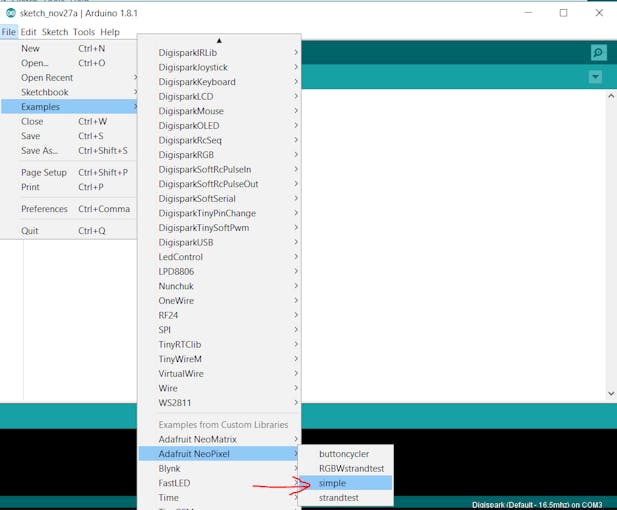Open the Sketch menu
The image size is (617, 510).
point(55,32)
